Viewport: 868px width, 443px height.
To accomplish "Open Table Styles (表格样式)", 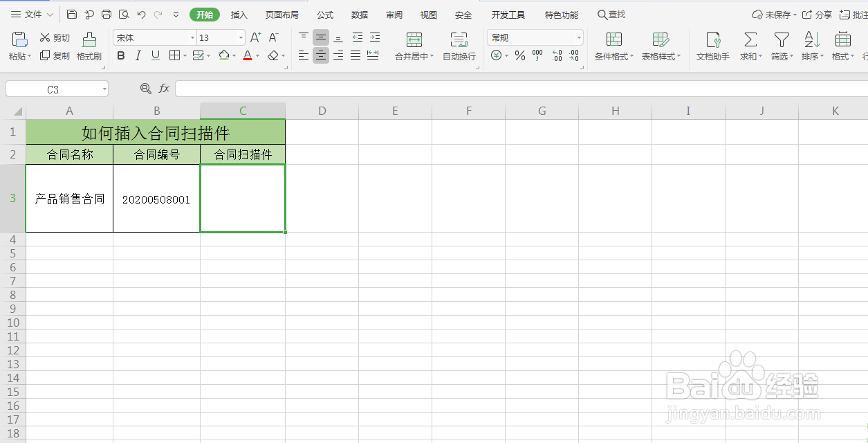I will pos(661,46).
